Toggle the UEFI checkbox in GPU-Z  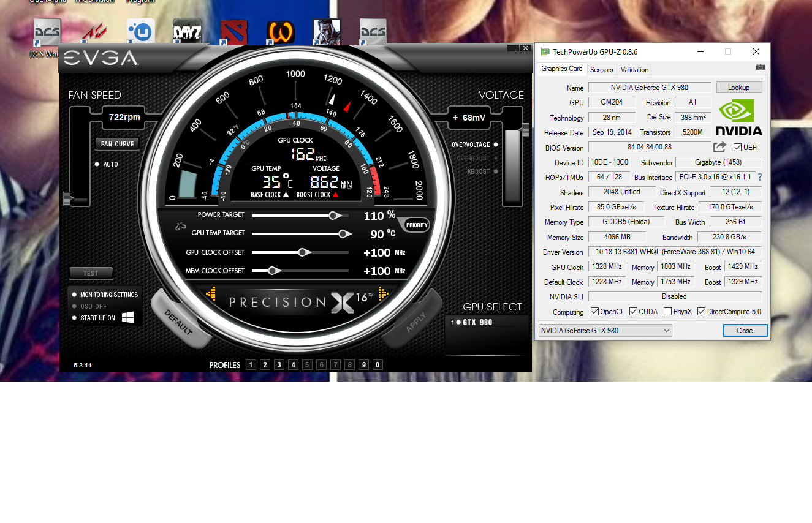[737, 148]
